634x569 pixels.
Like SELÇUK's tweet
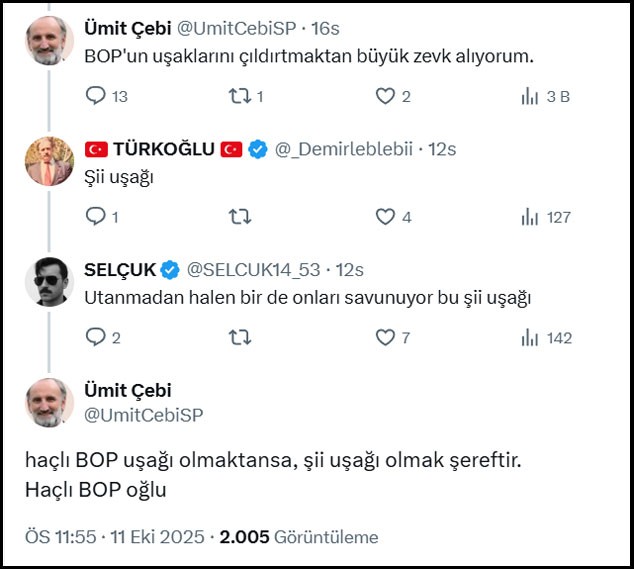click(385, 338)
